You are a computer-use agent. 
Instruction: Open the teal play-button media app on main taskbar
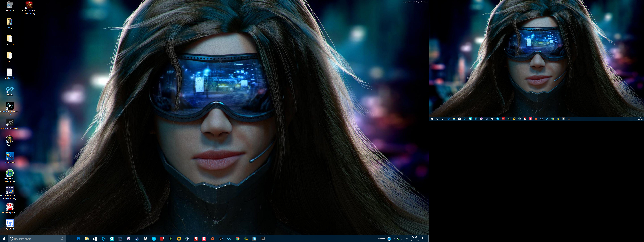[112, 239]
